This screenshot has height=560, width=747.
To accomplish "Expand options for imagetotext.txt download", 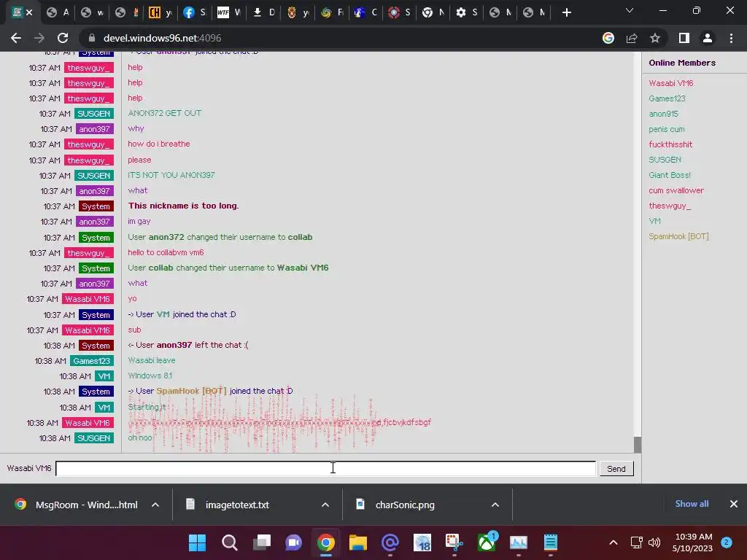I will coord(325,505).
